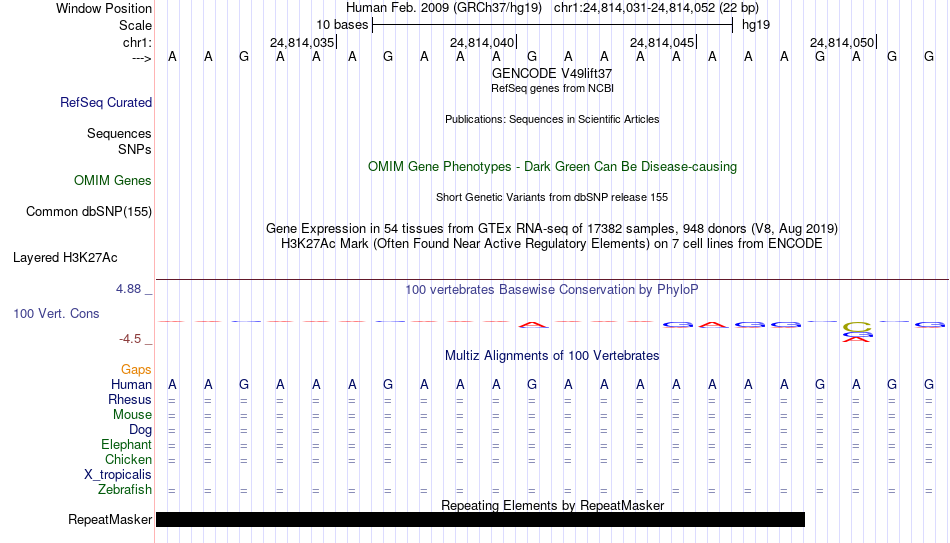
Task: Click the ---> sequence direction arrow
Action: coord(141,58)
